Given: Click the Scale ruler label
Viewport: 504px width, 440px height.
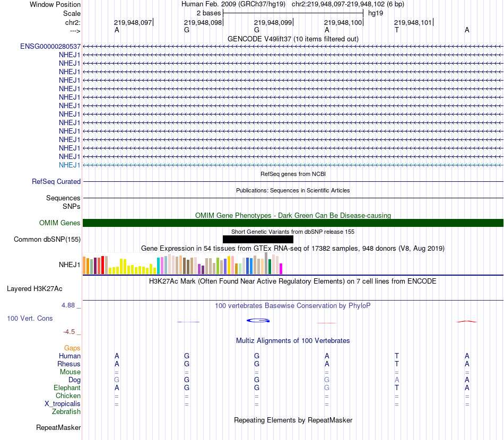Looking at the screenshot, I should tap(72, 13).
